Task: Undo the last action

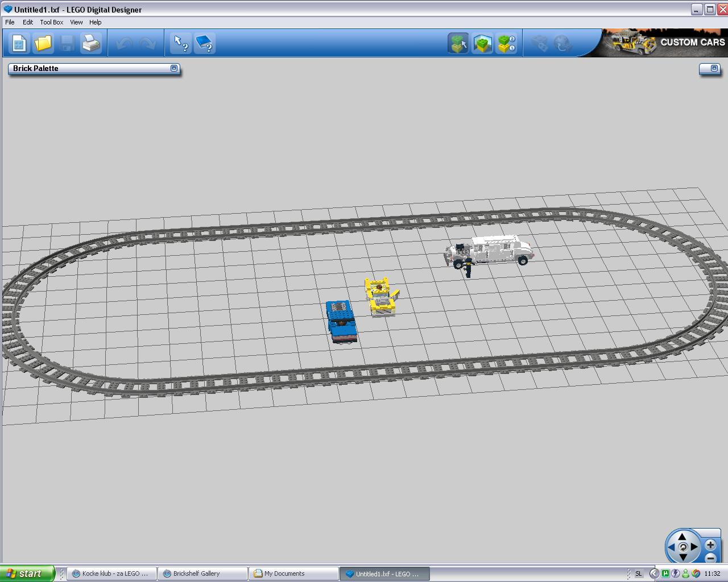Action: pyautogui.click(x=124, y=43)
